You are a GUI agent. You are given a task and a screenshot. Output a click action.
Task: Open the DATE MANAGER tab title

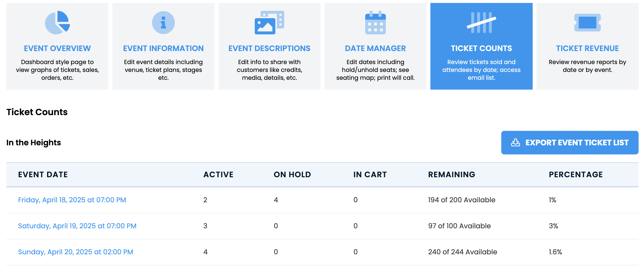pos(375,48)
